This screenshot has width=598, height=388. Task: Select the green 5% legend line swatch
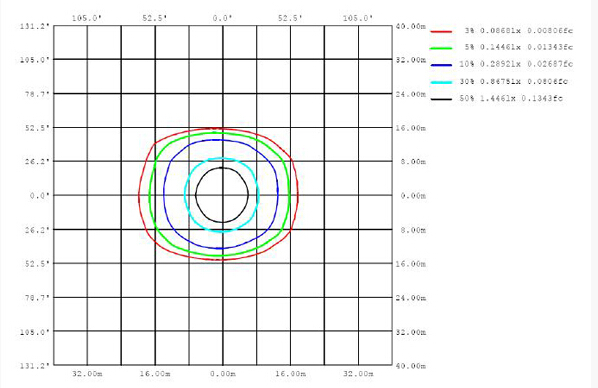[x=441, y=48]
